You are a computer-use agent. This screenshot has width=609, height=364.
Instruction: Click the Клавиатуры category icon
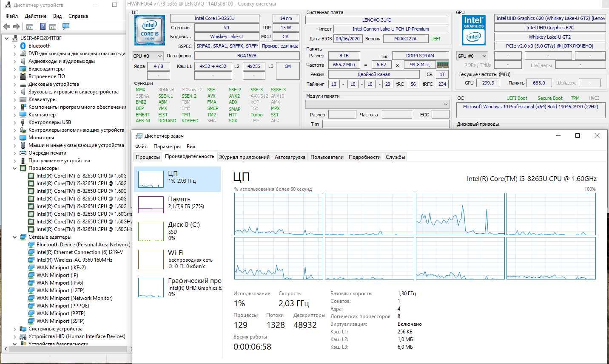pyautogui.click(x=23, y=99)
